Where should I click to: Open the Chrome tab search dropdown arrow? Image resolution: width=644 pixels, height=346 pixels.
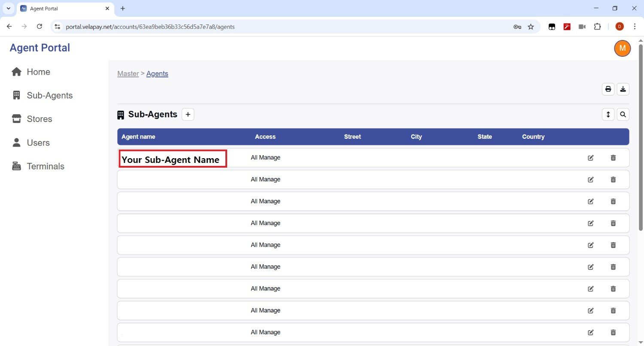point(8,9)
